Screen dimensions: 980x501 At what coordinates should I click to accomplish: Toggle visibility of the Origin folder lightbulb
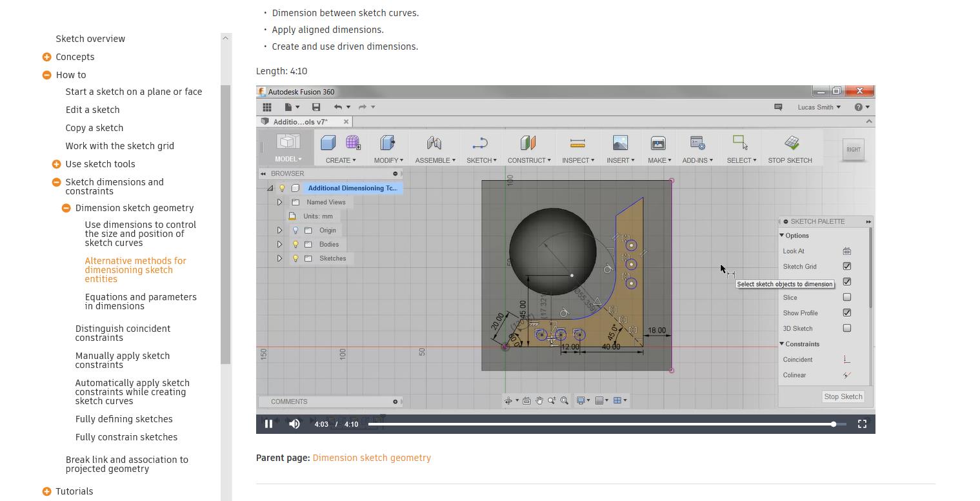pyautogui.click(x=295, y=230)
